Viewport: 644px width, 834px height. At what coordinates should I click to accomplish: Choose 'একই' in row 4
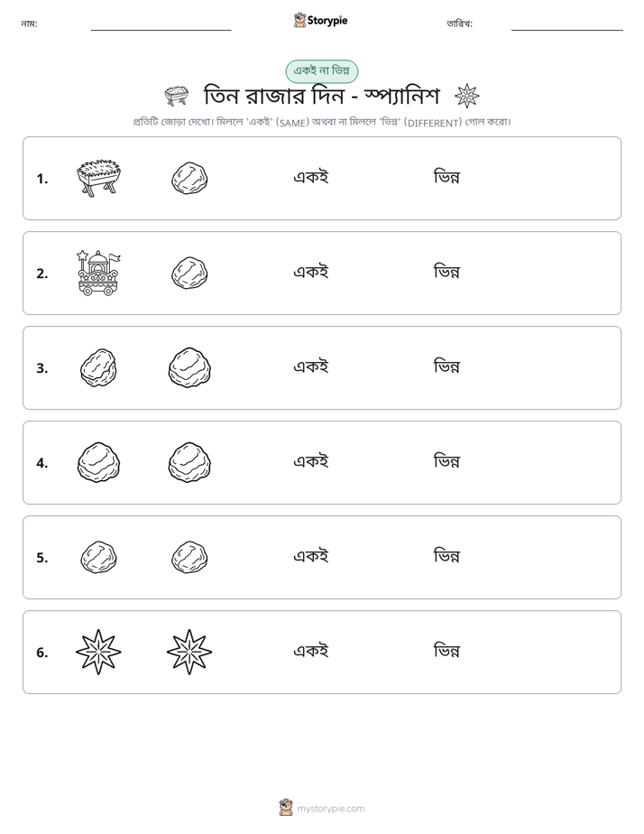click(x=311, y=461)
